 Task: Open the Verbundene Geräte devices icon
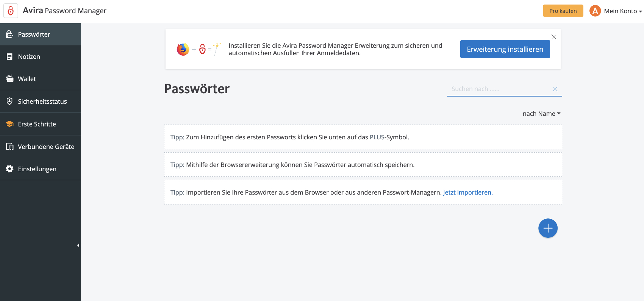pos(9,147)
